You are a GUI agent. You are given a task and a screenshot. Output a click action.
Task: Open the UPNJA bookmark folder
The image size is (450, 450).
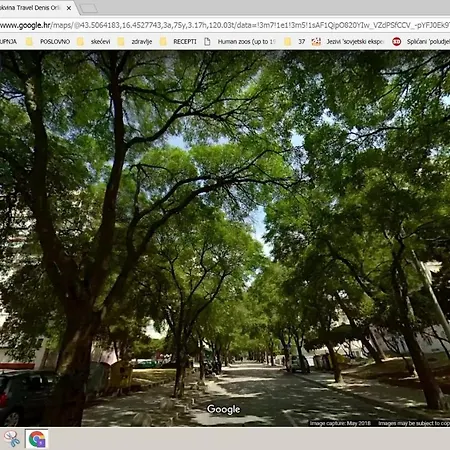click(8, 42)
